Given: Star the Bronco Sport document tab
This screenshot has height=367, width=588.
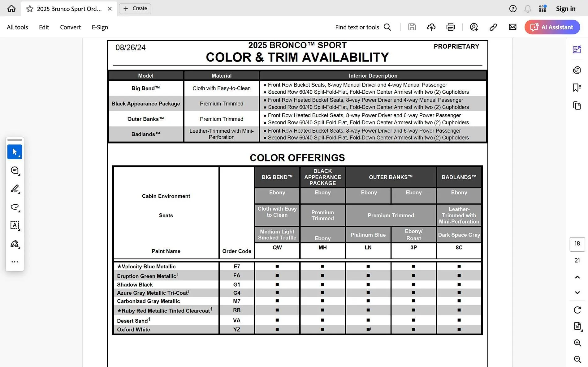Looking at the screenshot, I should coord(30,9).
